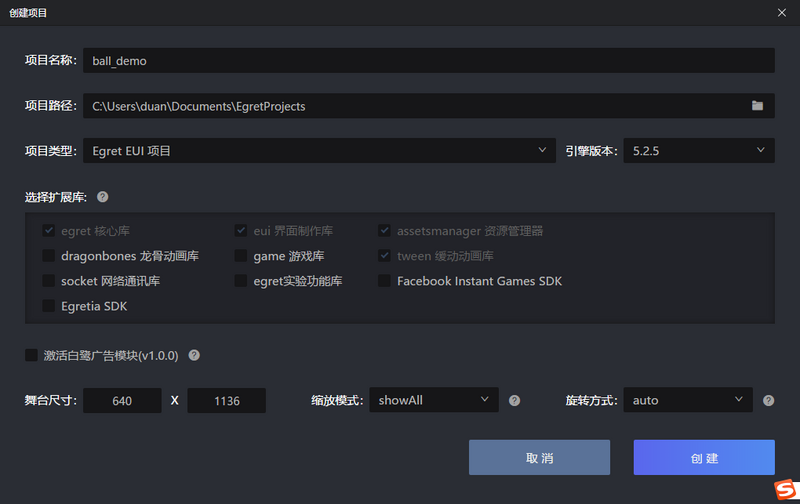The height and width of the screenshot is (504, 800).
Task: Browse for project path folder icon
Action: point(757,106)
